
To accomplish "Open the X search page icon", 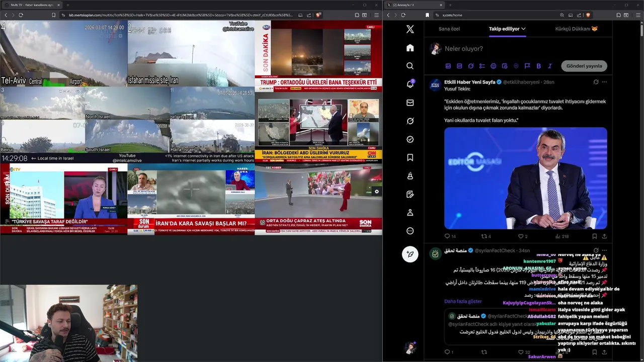I will pos(410,66).
